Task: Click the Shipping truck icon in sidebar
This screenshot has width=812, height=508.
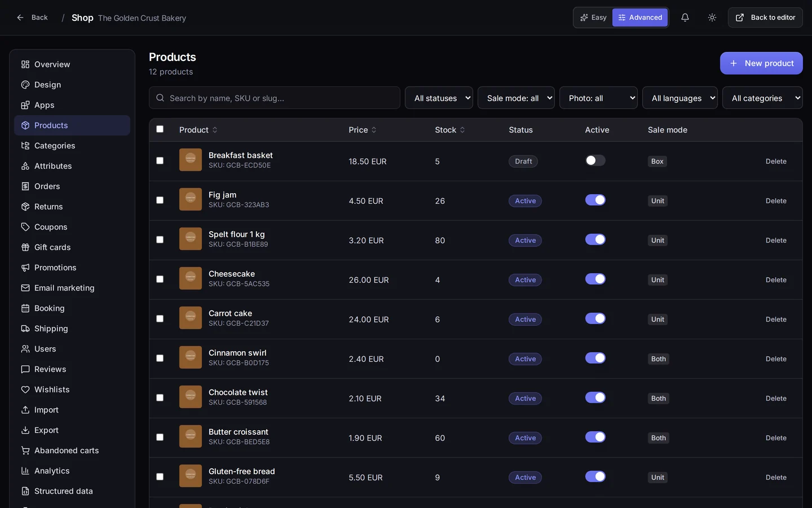Action: [x=25, y=329]
